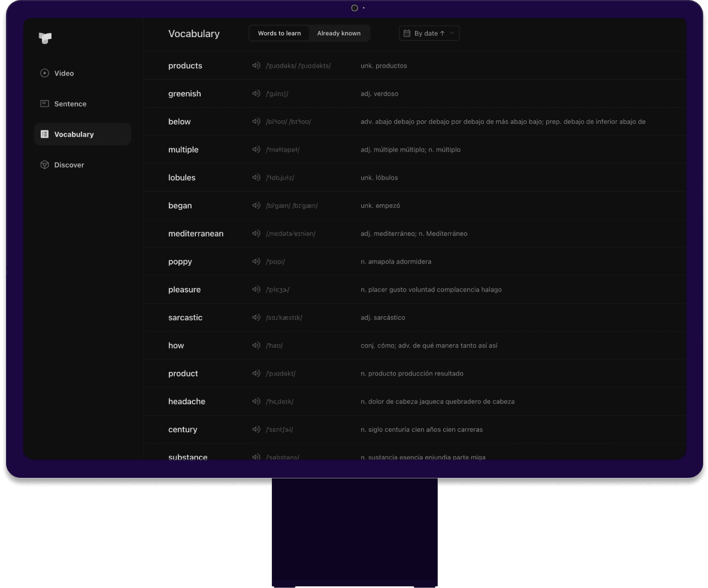Go to the Sentence section

click(x=70, y=104)
